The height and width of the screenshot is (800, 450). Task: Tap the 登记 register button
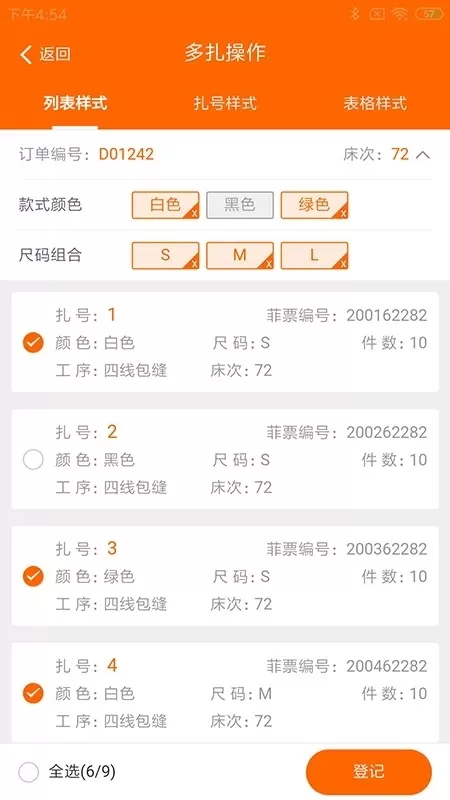pos(369,771)
